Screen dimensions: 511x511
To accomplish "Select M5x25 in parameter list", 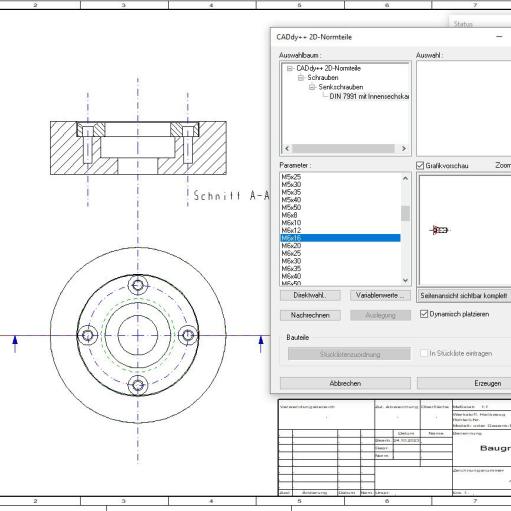I will 340,177.
